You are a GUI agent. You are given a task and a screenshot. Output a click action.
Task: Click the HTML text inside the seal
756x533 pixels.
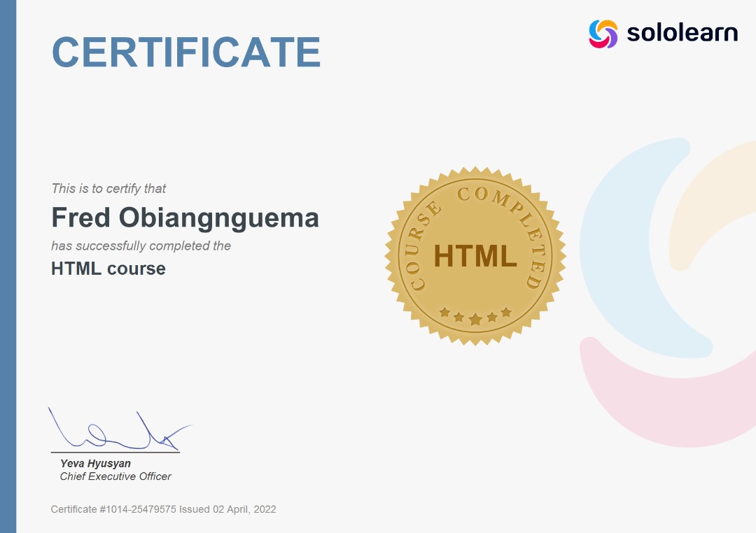tap(475, 256)
